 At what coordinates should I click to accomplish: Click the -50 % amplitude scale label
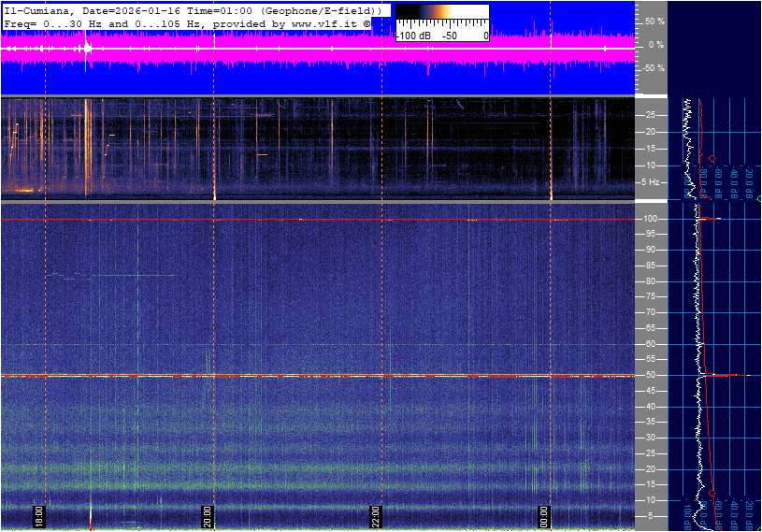(652, 68)
